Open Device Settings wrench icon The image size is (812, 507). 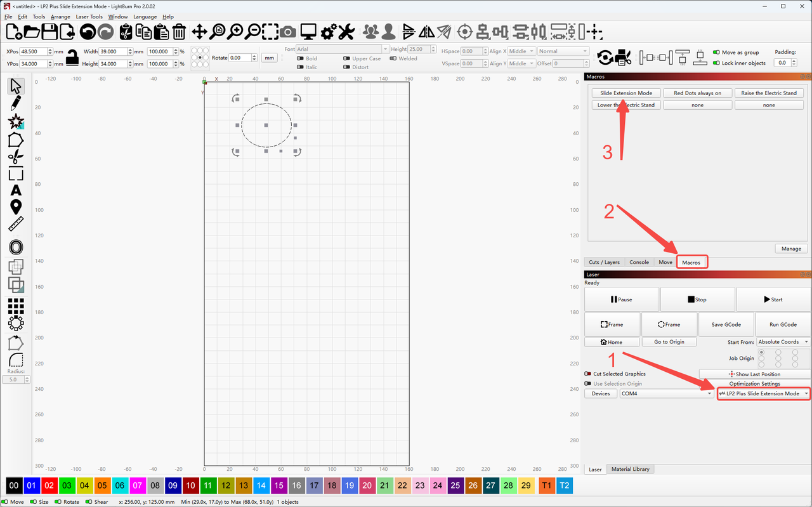(x=346, y=32)
